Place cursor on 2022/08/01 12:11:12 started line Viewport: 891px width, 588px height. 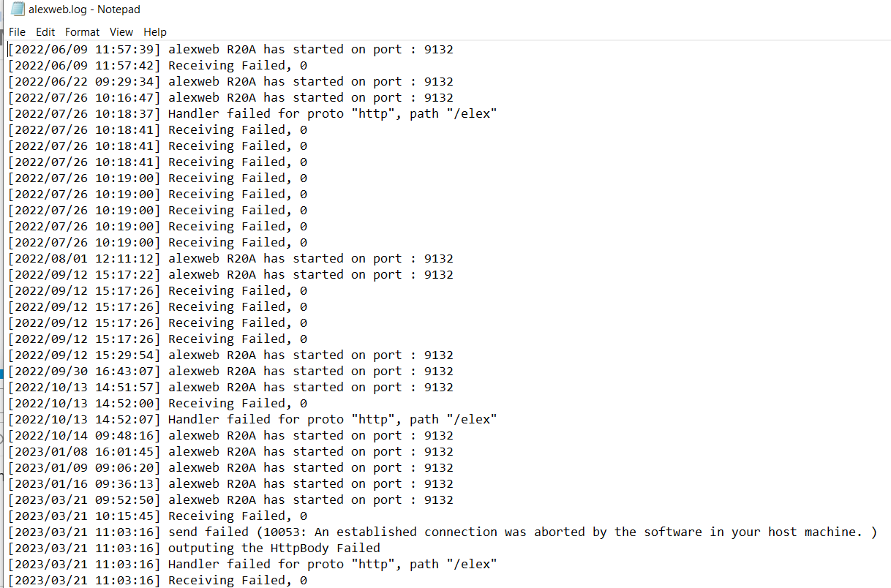click(x=230, y=259)
